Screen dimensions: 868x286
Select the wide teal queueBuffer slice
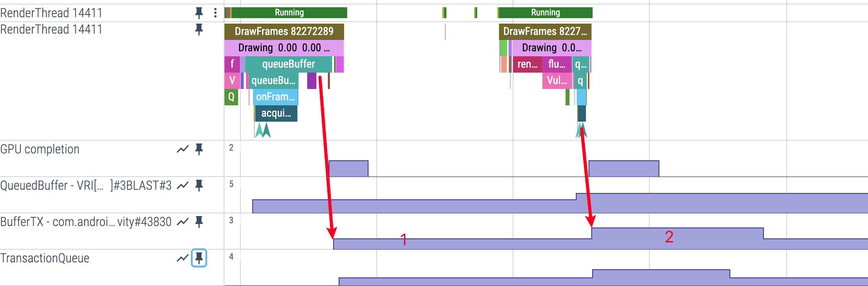(288, 64)
